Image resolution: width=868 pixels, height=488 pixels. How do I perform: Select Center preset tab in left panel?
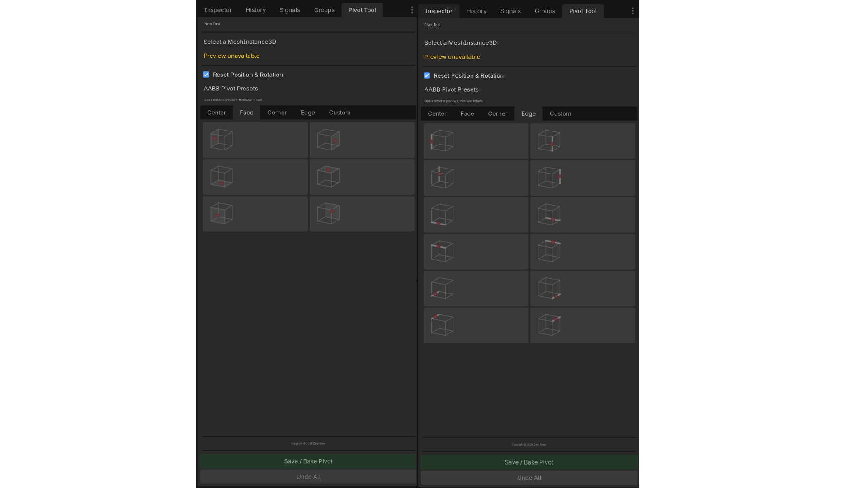[216, 113]
